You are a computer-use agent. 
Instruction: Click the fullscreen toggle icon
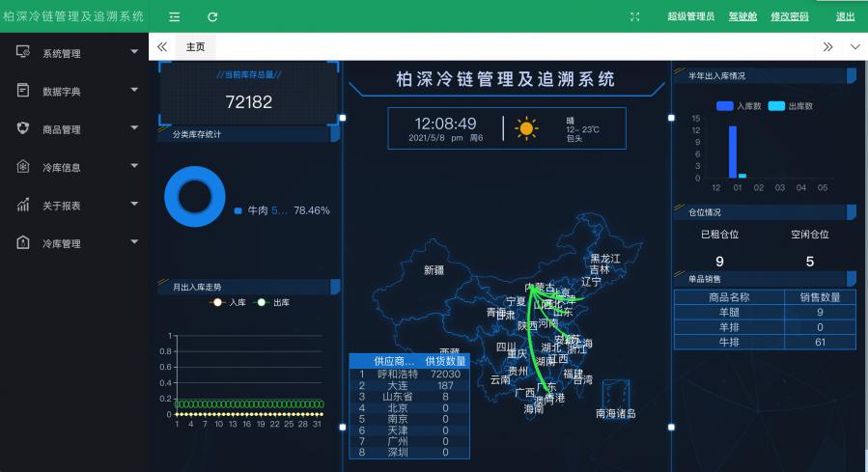click(x=634, y=16)
